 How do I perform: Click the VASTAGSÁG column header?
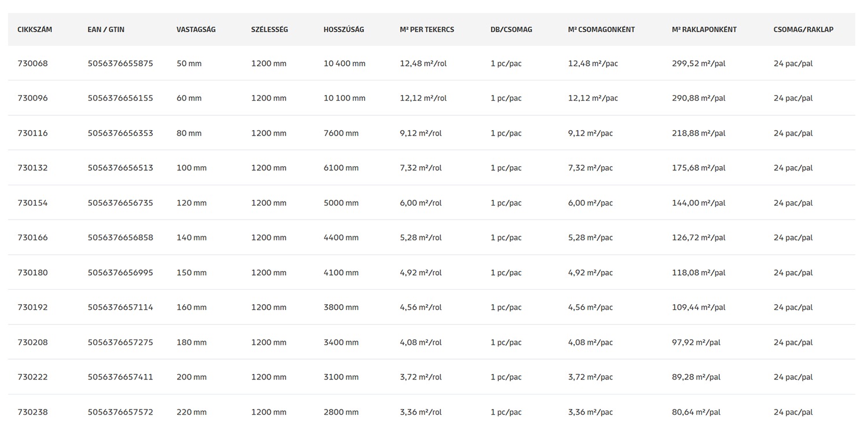[x=196, y=30]
